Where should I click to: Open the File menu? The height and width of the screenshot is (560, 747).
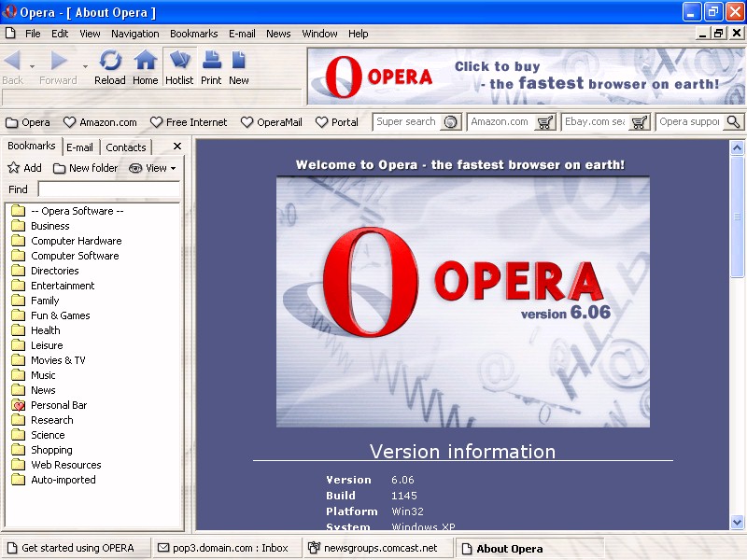pyautogui.click(x=33, y=34)
